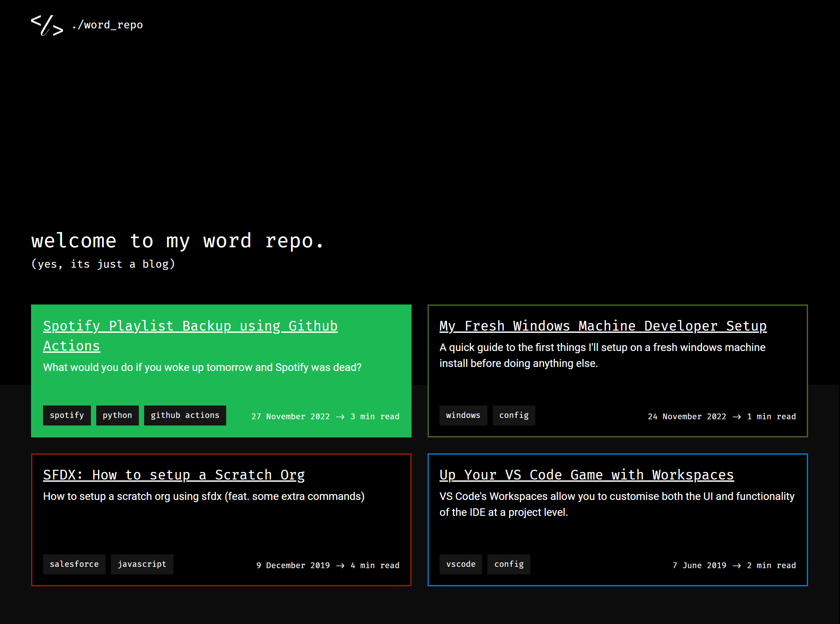
Task: Open My Fresh Windows Machine Developer Setup
Action: (x=602, y=326)
